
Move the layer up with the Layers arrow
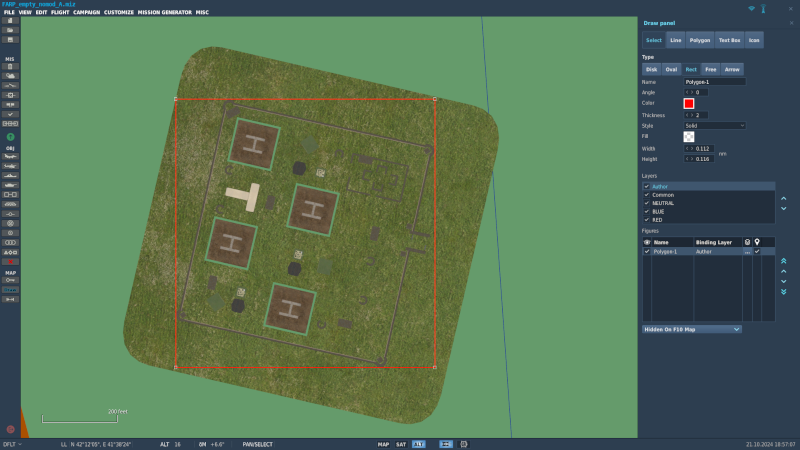(x=784, y=196)
